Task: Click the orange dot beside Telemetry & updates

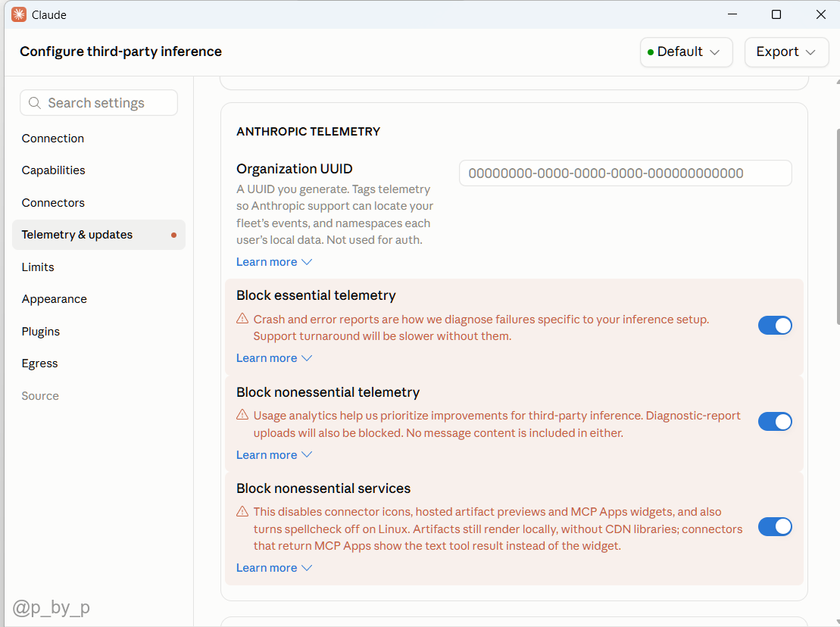Action: [x=173, y=235]
